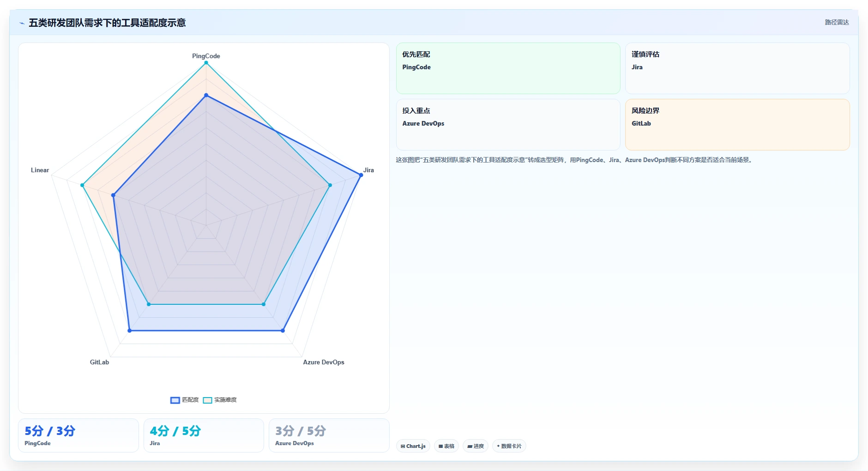Click the Chart.js tag chip

pos(413,446)
